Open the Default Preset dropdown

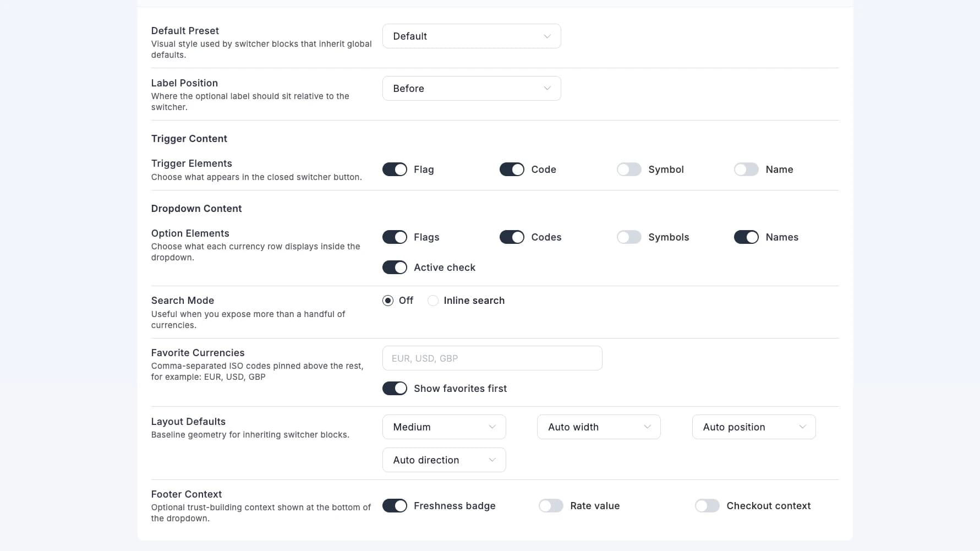pos(471,36)
